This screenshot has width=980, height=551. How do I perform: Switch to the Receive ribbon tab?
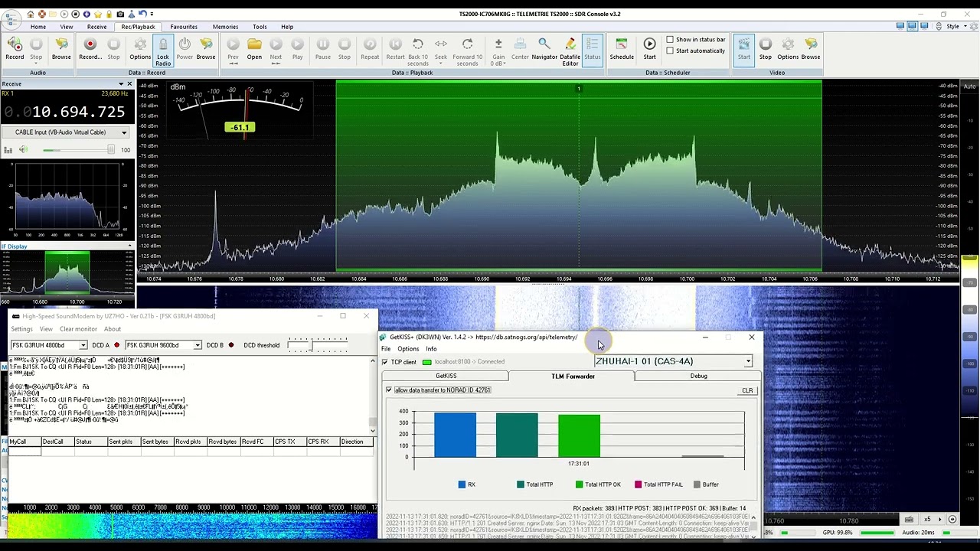(x=96, y=27)
